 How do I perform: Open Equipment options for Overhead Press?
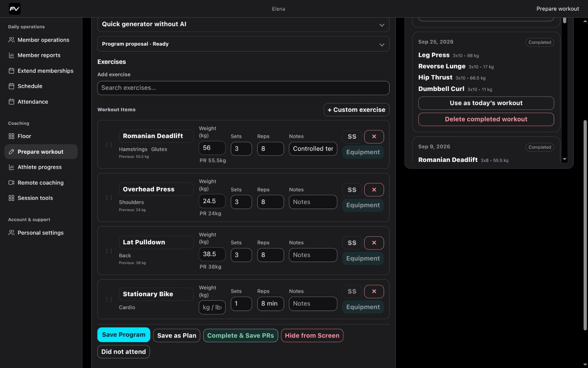pyautogui.click(x=363, y=205)
